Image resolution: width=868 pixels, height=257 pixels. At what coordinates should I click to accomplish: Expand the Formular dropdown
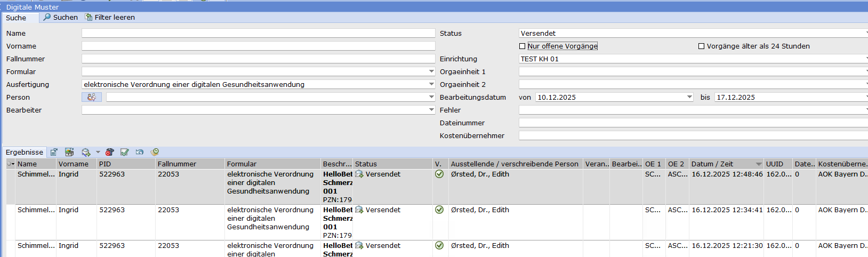(x=431, y=71)
